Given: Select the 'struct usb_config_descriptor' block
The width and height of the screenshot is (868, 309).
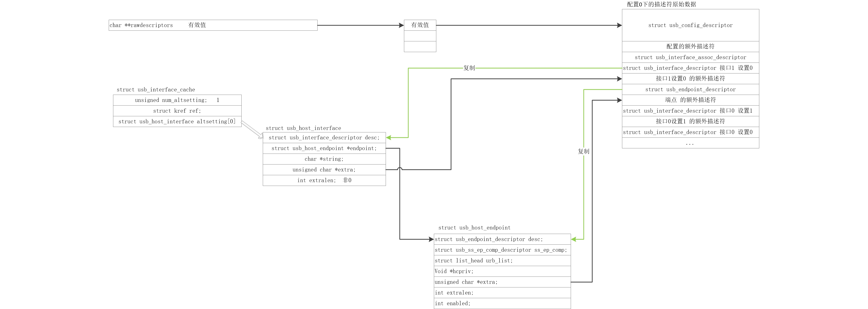Looking at the screenshot, I should coord(690,25).
